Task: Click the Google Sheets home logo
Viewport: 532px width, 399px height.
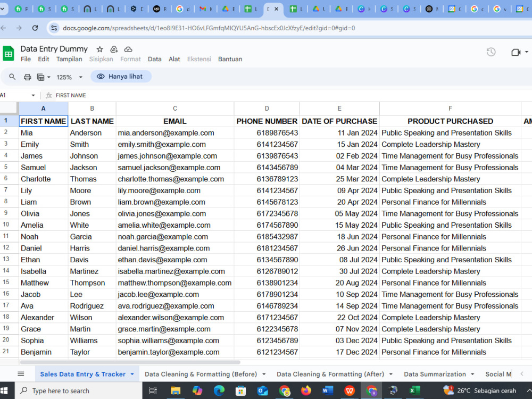Action: (x=9, y=54)
